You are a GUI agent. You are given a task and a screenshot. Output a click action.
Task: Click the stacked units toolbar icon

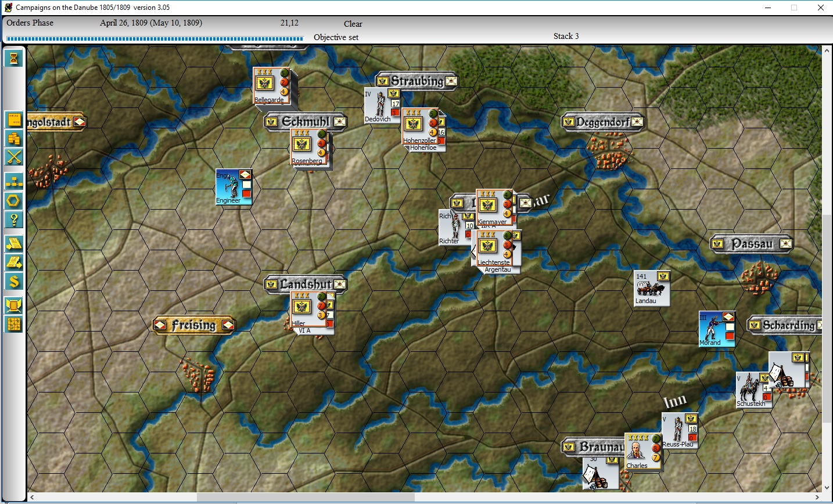[14, 138]
